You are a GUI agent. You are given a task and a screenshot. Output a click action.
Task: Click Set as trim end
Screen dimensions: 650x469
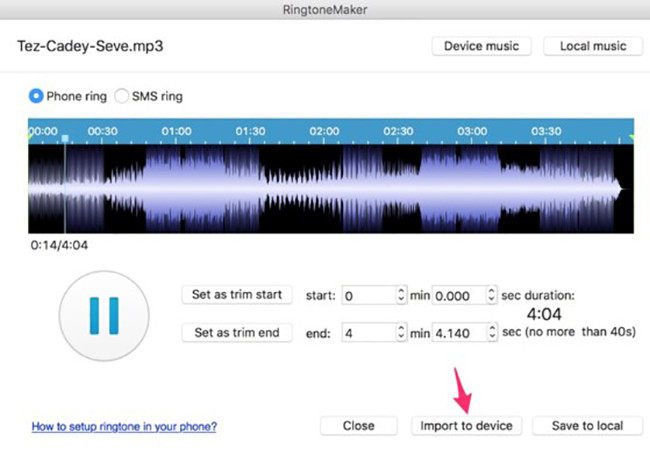point(237,333)
